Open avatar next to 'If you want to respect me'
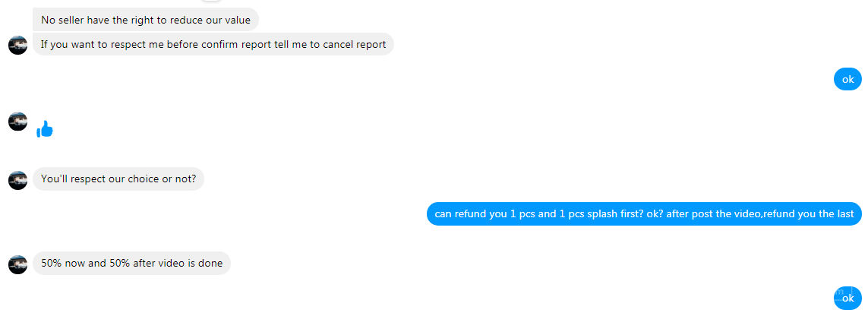The width and height of the screenshot is (868, 316). pyautogui.click(x=17, y=45)
